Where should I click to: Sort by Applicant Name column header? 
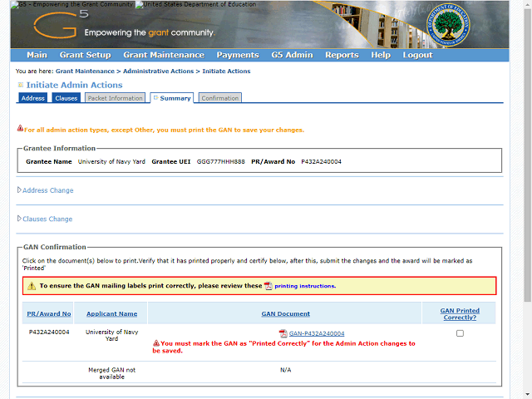click(111, 314)
